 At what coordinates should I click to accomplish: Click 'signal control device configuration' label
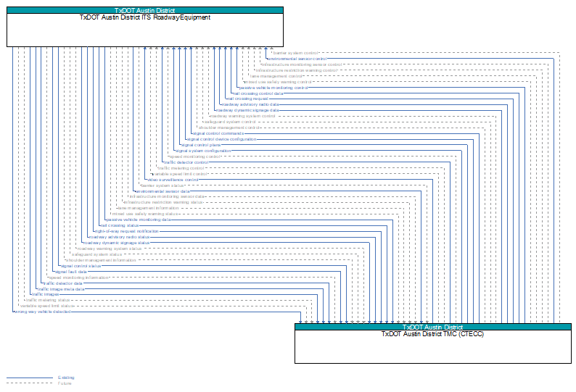[x=221, y=139]
